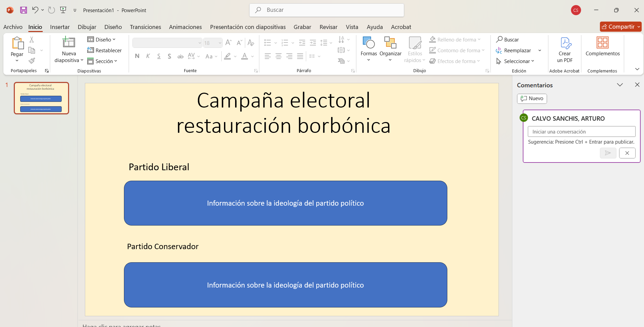Toggle italic (K) formatting
Image resolution: width=644 pixels, height=327 pixels.
148,56
